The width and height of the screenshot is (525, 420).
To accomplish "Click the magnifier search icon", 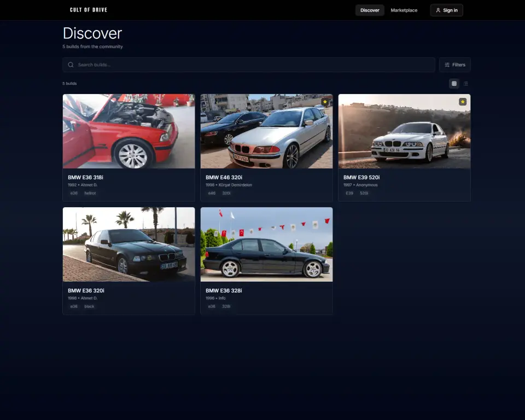I will (x=71, y=65).
